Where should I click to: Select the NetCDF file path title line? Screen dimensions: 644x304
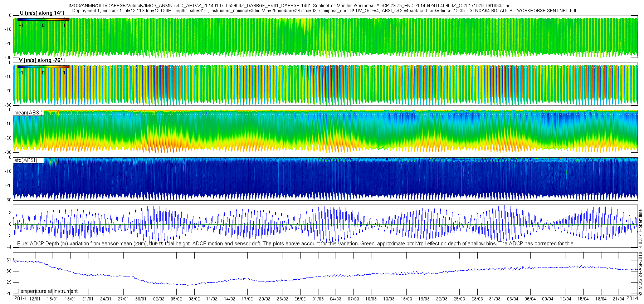click(289, 6)
